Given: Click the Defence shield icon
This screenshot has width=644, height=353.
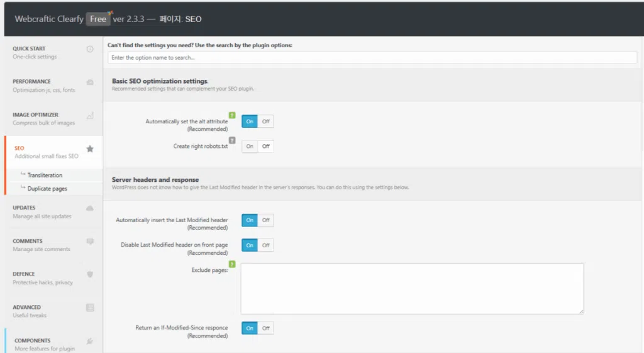Looking at the screenshot, I should 90,274.
